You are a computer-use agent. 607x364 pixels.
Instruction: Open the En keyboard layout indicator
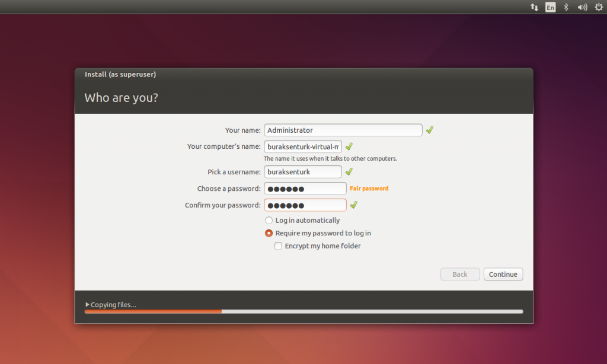550,7
